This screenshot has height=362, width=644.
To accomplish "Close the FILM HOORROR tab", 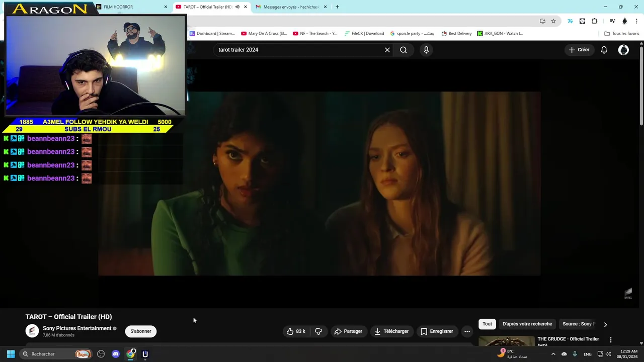I will point(166,7).
